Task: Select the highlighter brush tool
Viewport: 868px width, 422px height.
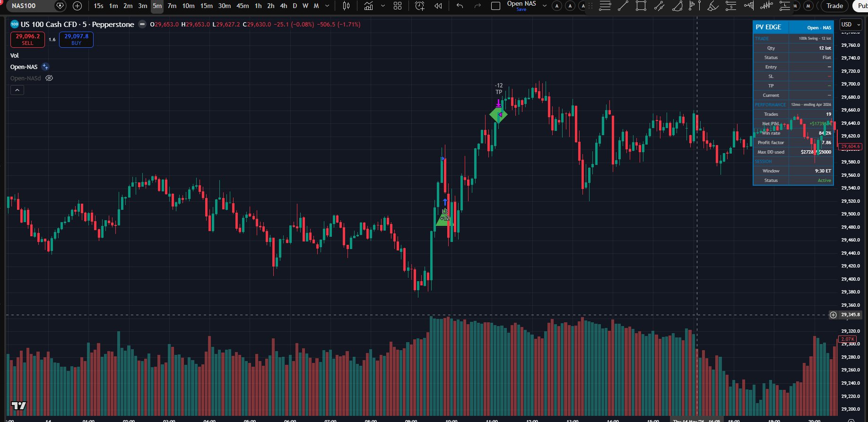Action: click(713, 6)
